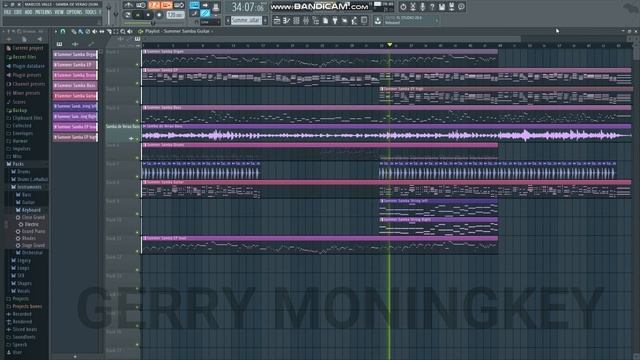
Task: Toggle the orange countdown before recording icon
Action: pyautogui.click(x=153, y=5)
